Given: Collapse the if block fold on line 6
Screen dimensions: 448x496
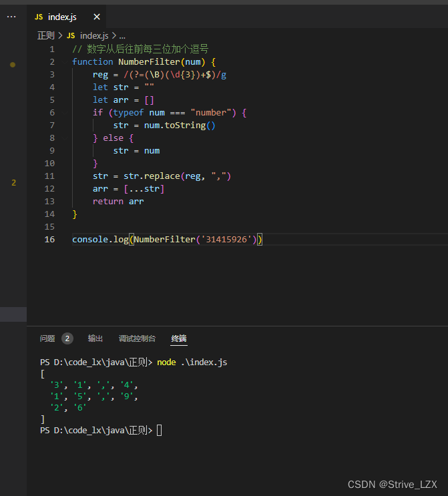Looking at the screenshot, I should (65, 113).
